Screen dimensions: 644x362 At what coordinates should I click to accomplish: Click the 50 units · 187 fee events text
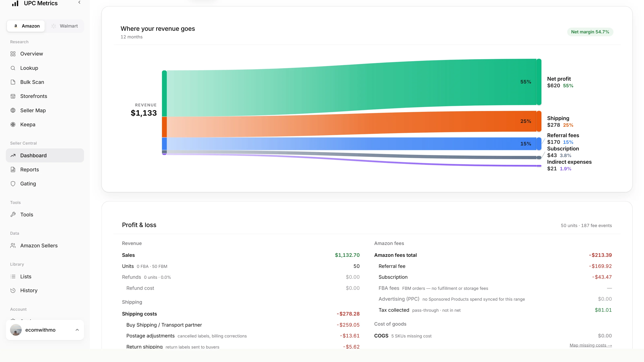tap(586, 225)
